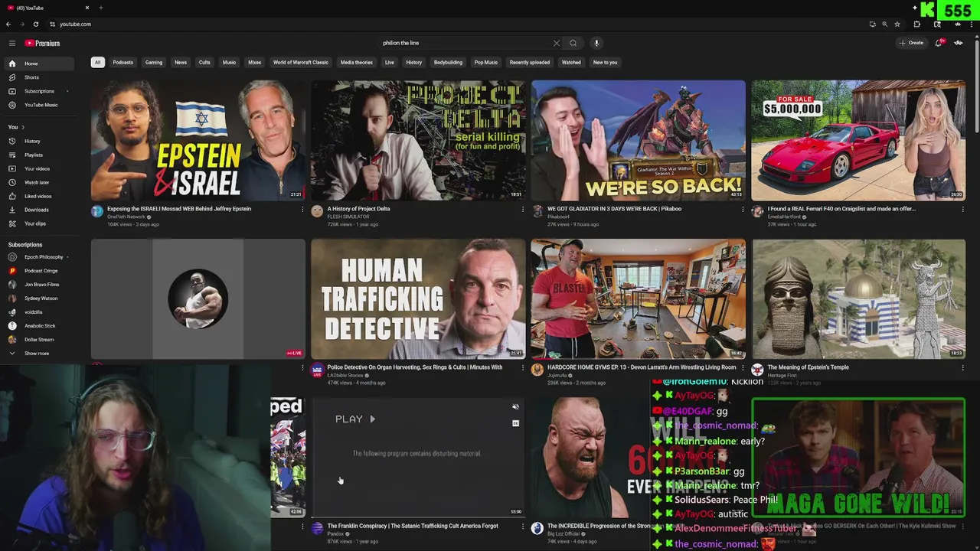Screen dimensions: 980x551
Task: Play the We're So Back gladiator thumbnail
Action: [638, 140]
